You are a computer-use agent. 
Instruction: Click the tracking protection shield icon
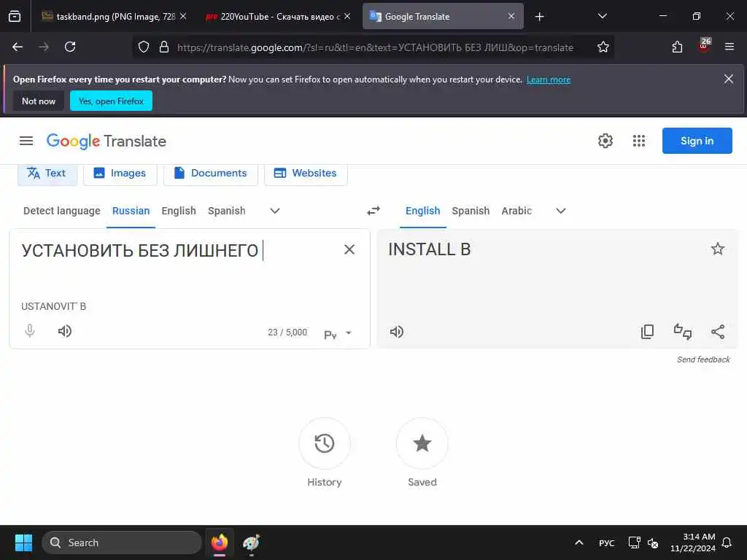tap(144, 47)
